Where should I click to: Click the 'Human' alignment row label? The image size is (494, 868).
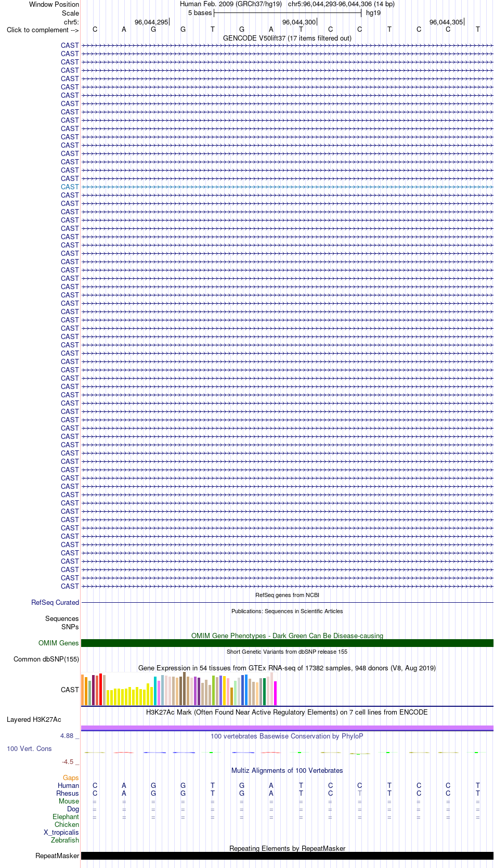(69, 785)
